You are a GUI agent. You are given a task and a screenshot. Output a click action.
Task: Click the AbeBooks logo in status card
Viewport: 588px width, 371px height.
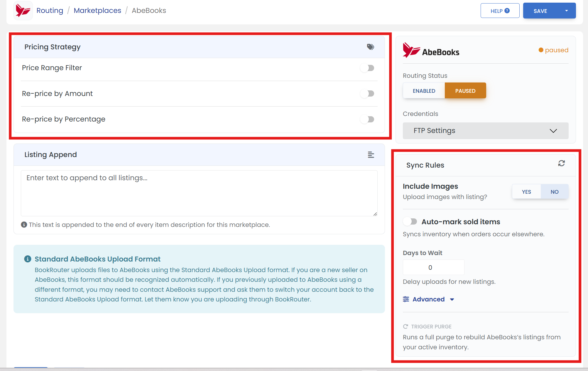(431, 50)
